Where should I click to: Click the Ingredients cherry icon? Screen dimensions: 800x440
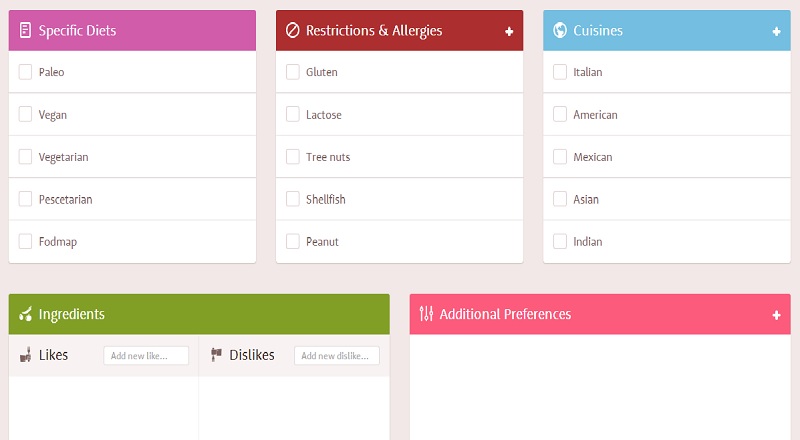pyautogui.click(x=26, y=315)
